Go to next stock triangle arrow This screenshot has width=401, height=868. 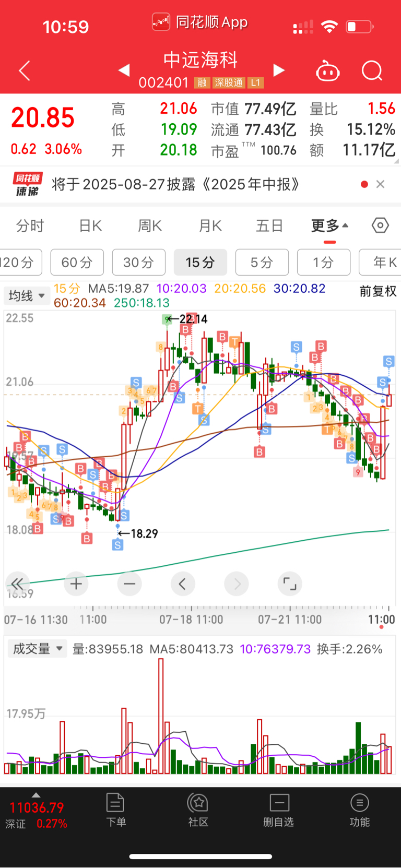(x=279, y=70)
